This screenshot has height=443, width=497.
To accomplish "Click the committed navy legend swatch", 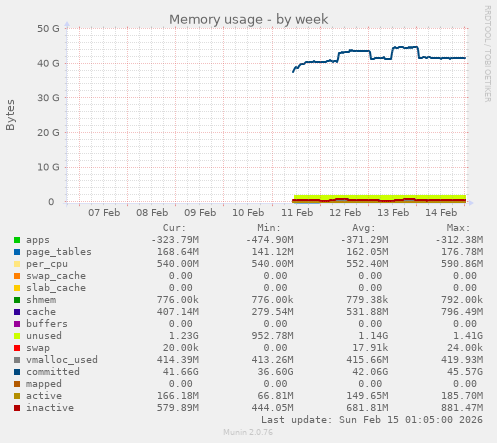I will click(17, 372).
